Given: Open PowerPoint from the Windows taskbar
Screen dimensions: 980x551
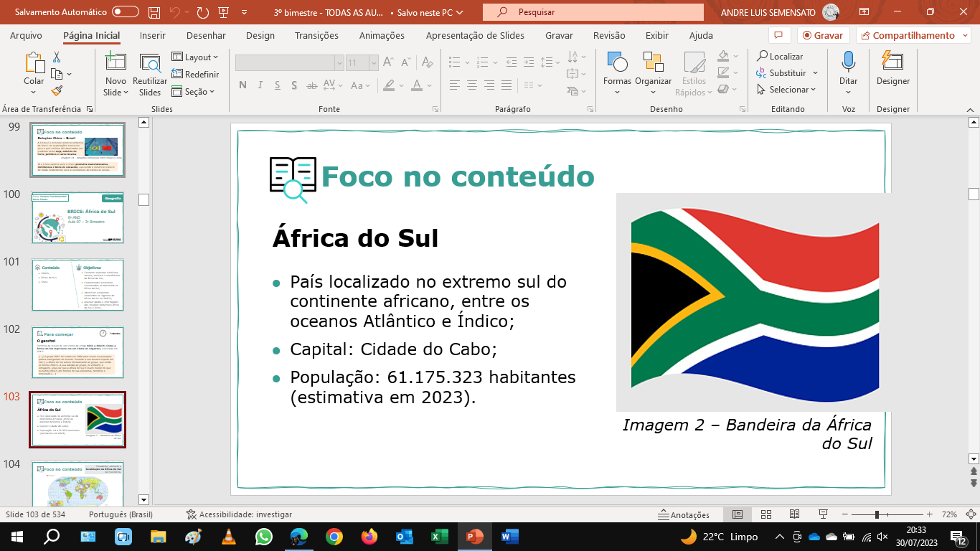Looking at the screenshot, I should pos(474,536).
